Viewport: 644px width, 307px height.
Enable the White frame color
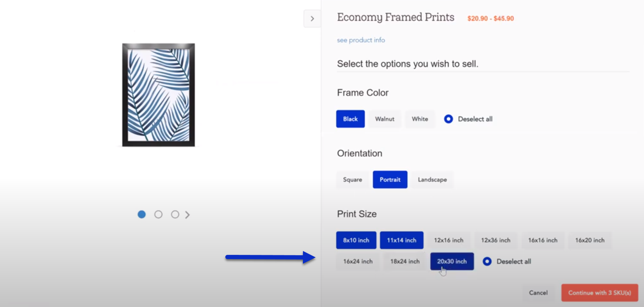pos(420,119)
